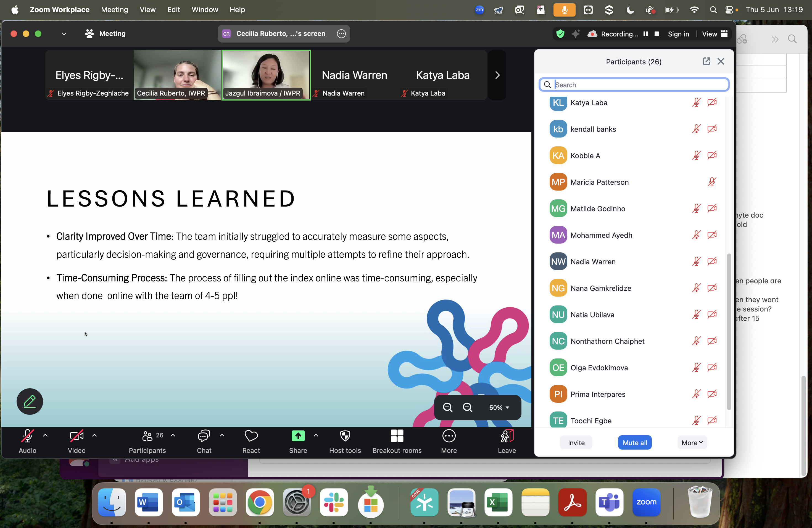
Task: Open the Zoom Workplace app menu
Action: 60,10
